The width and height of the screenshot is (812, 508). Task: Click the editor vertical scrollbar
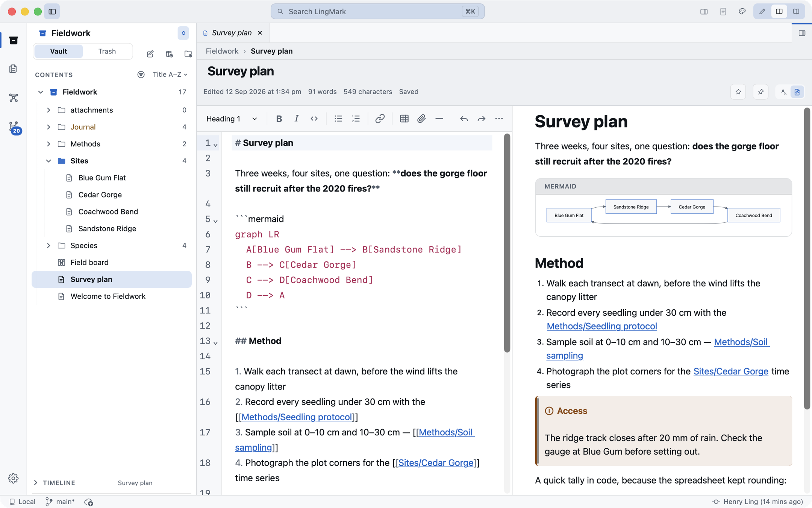[x=507, y=243]
